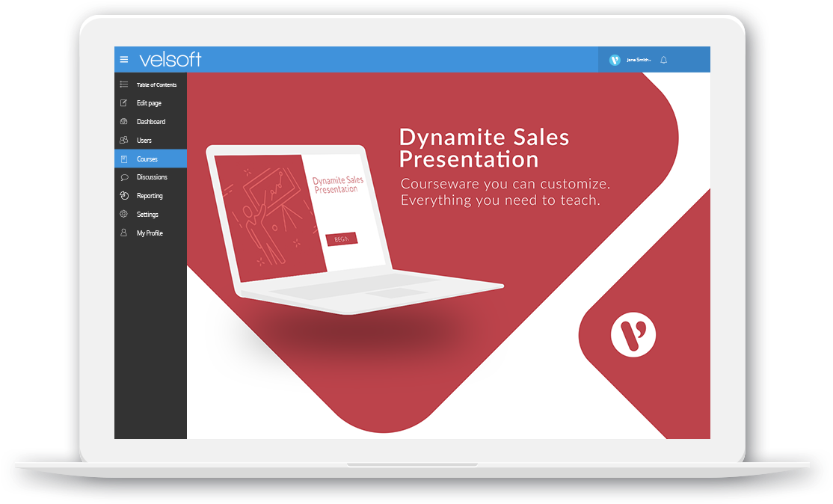Open Discussions via the speech bubble icon

pyautogui.click(x=124, y=177)
